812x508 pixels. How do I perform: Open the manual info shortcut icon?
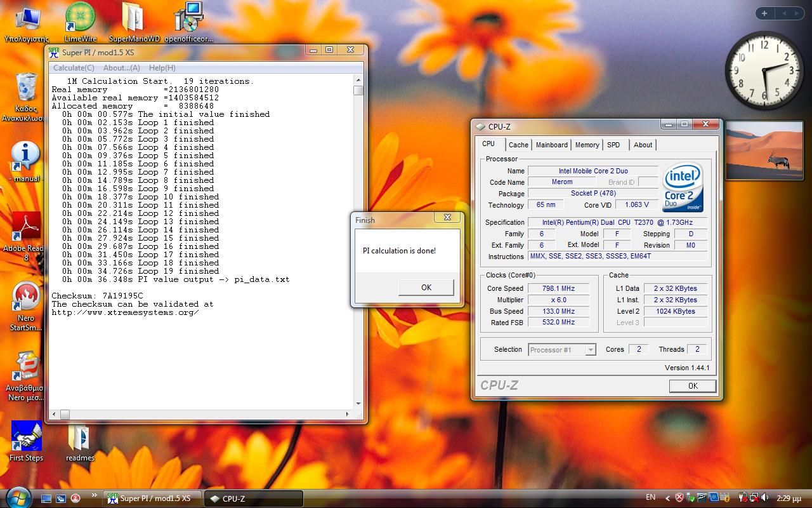pyautogui.click(x=26, y=163)
